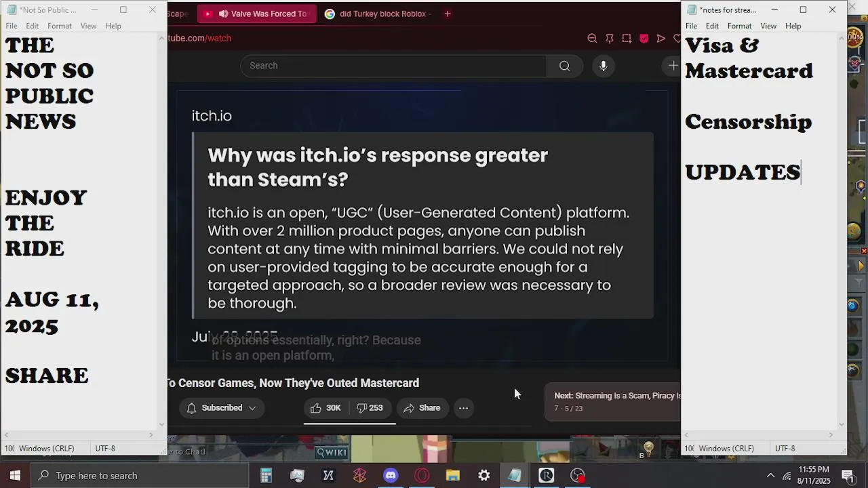Share the video using Share button

click(x=422, y=408)
